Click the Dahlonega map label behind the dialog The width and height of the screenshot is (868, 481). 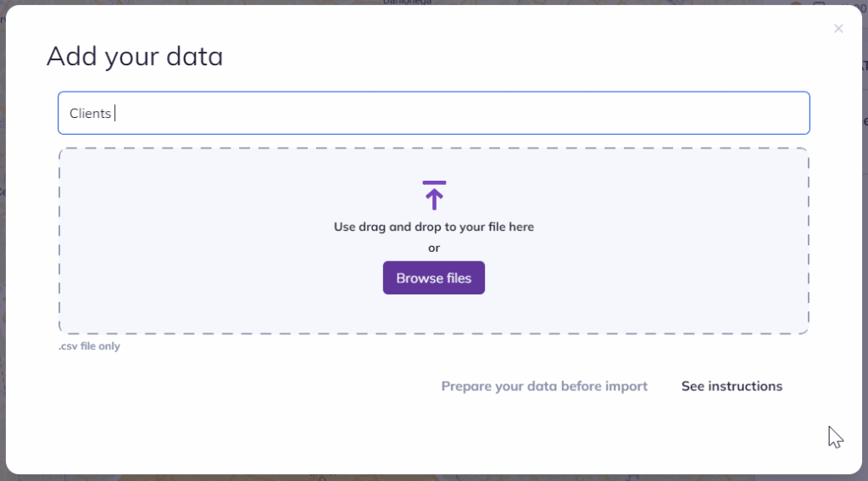407,3
